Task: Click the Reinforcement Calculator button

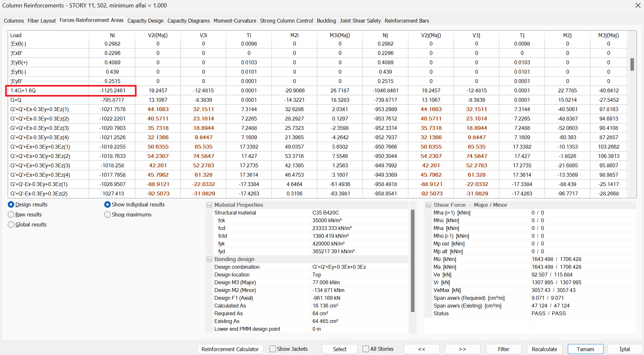Action: [230, 349]
